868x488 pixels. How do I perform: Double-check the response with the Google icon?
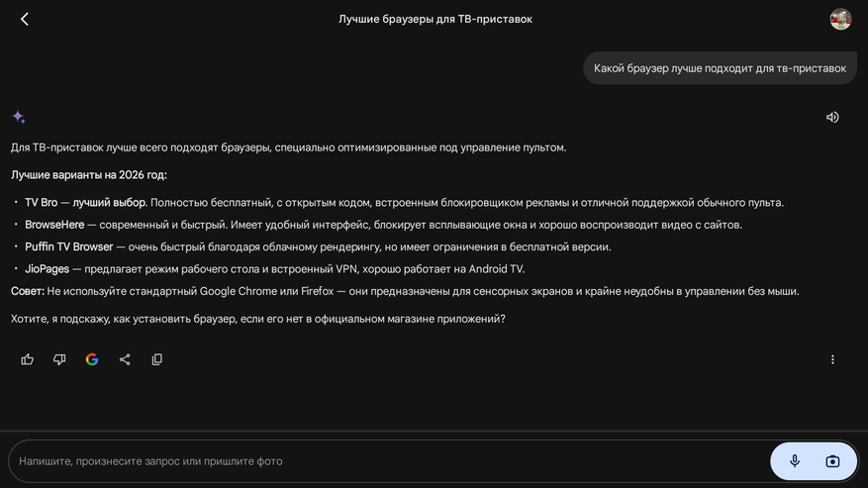[x=92, y=359]
